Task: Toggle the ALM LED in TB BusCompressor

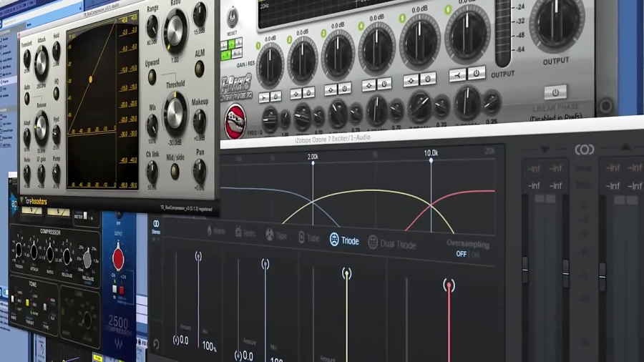Action: pyautogui.click(x=199, y=69)
